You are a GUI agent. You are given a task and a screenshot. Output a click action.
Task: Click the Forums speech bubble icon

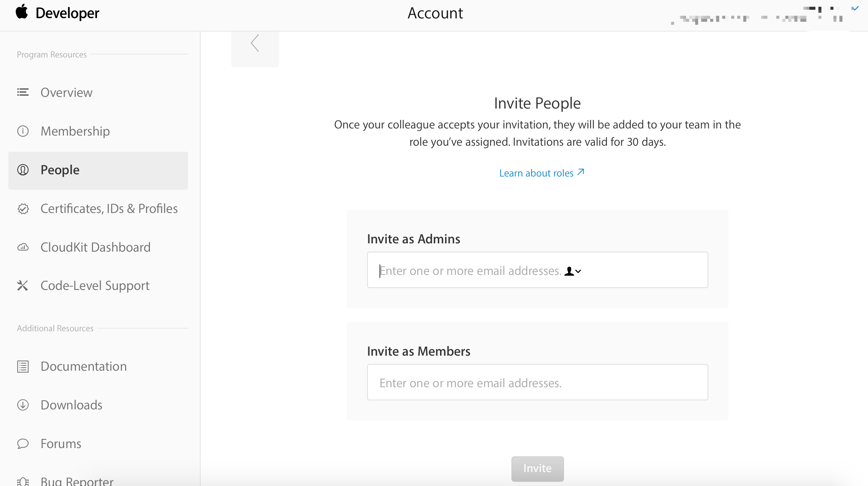(23, 444)
